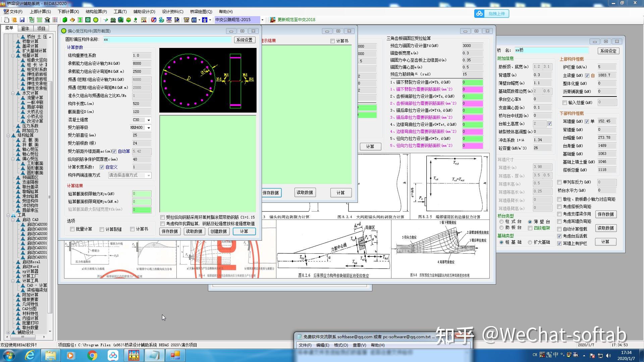Image resolution: width=644 pixels, height=362 pixels.
Task: Switch to the 窗体 tab
Action: point(25,28)
